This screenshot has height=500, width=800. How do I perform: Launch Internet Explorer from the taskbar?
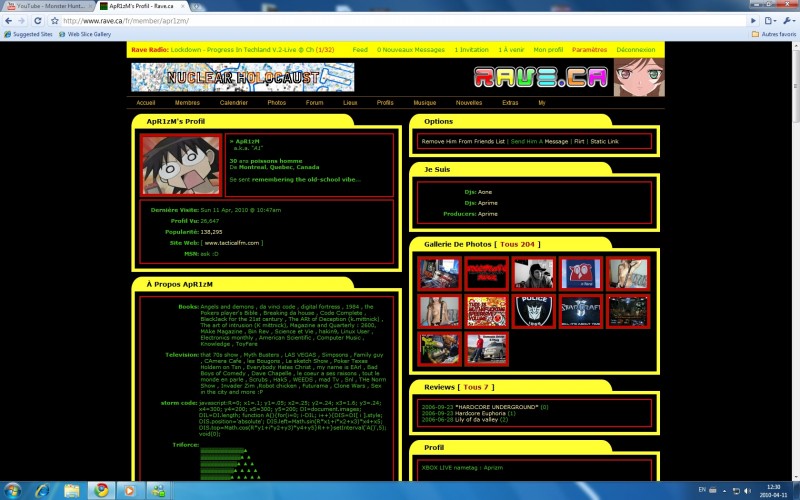click(43, 491)
